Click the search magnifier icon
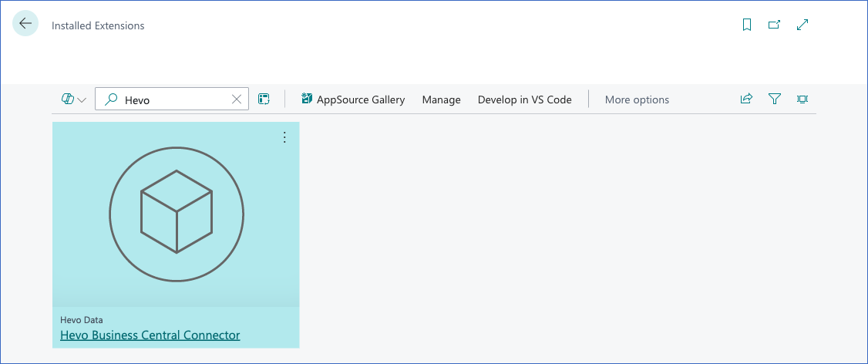Viewport: 868px width, 364px height. coord(111,99)
